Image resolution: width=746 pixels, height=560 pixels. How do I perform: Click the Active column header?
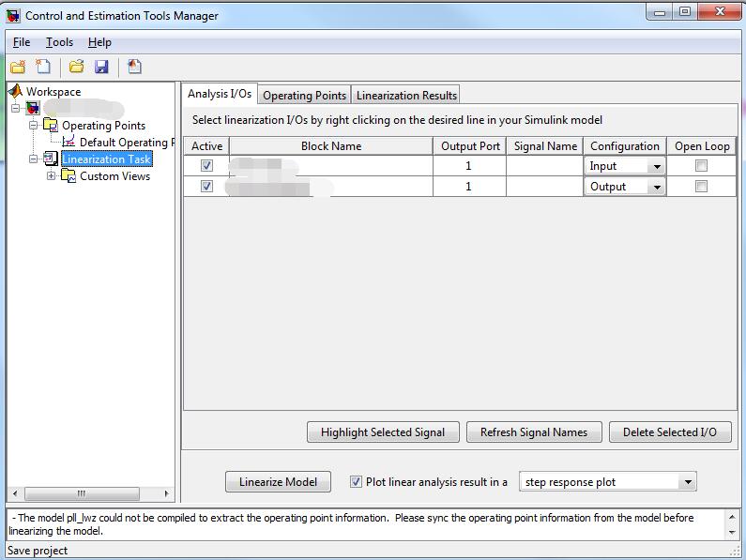point(207,146)
